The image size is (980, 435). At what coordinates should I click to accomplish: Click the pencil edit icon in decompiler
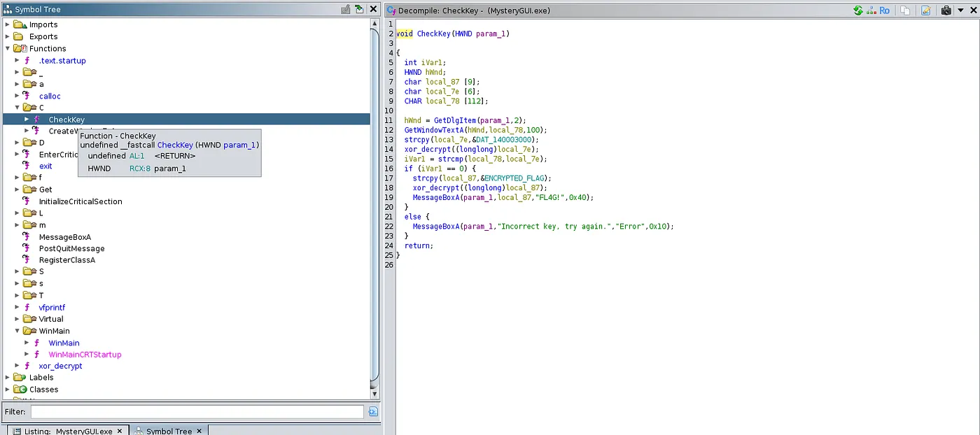tap(925, 10)
